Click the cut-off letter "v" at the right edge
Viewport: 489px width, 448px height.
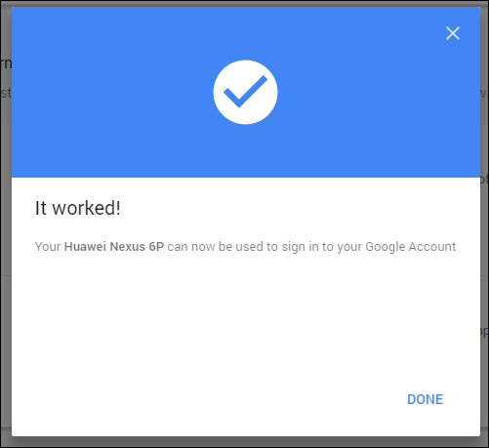[x=484, y=94]
